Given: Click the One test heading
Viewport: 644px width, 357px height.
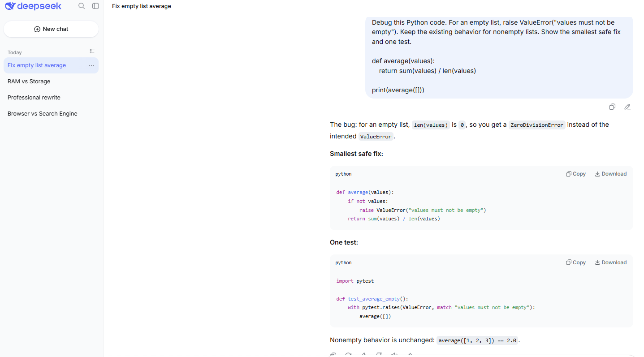Looking at the screenshot, I should pos(344,242).
